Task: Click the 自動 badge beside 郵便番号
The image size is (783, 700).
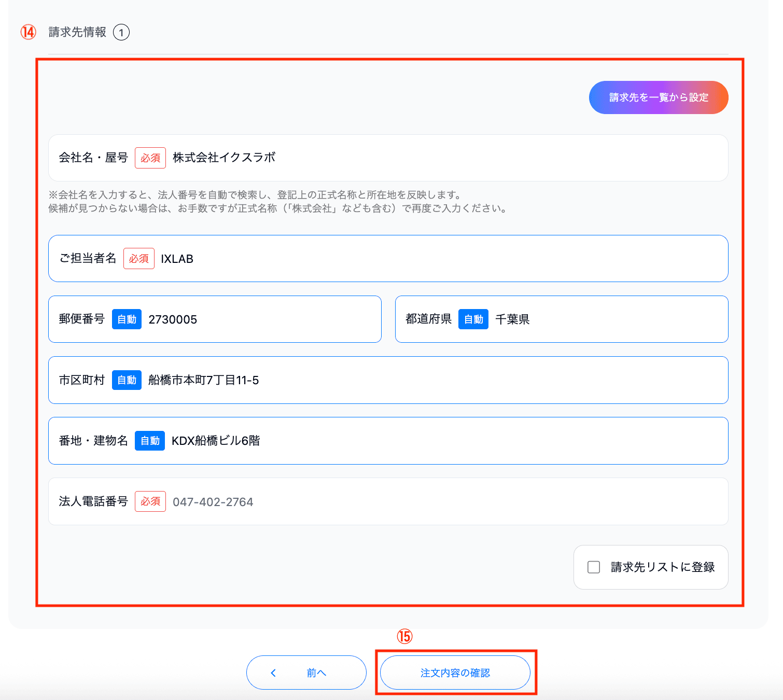Action: pyautogui.click(x=127, y=319)
